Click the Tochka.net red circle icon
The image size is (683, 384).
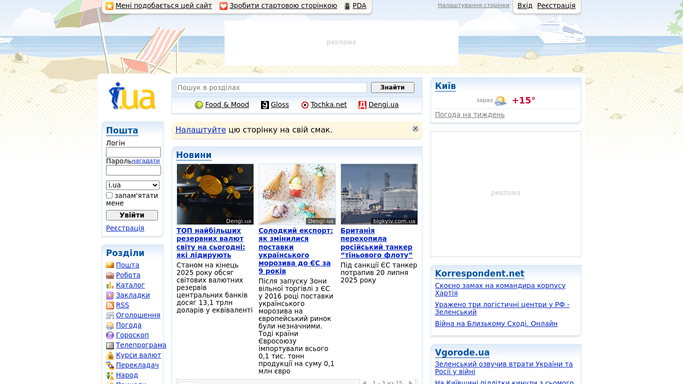(x=305, y=105)
